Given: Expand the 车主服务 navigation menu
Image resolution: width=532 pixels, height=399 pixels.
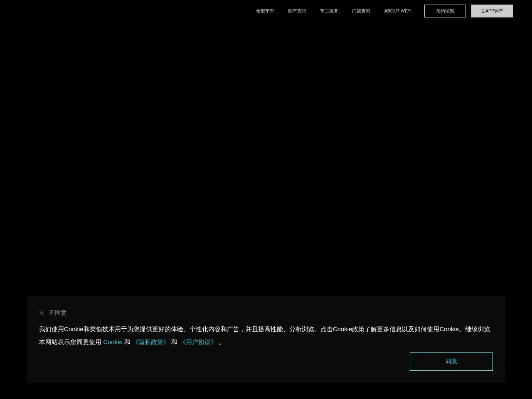Looking at the screenshot, I should tap(329, 11).
